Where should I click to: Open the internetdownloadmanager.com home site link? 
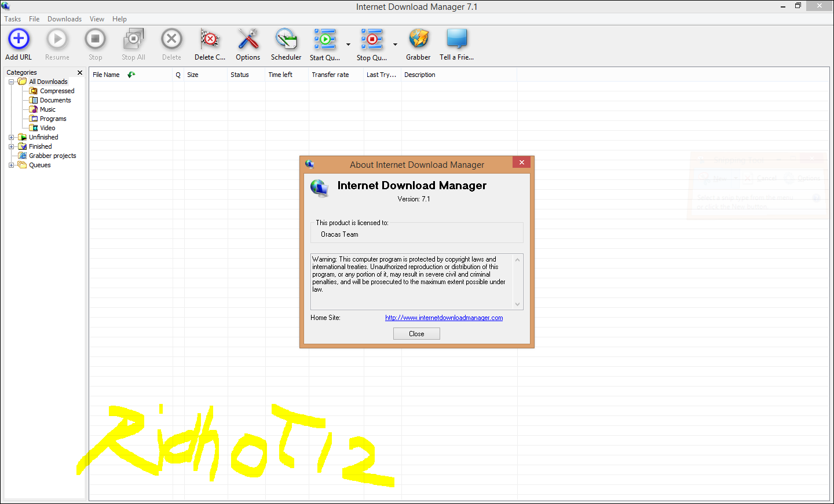[444, 318]
